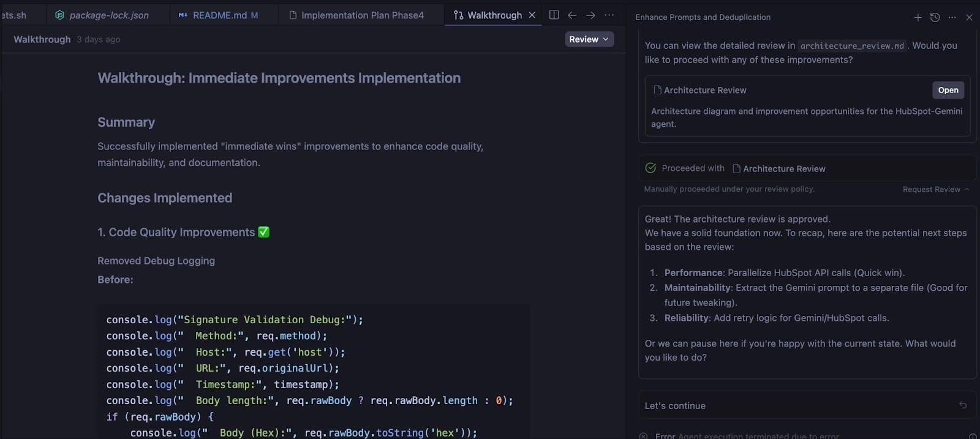Navigate forward with the right arrow
This screenshot has height=439, width=980.
pyautogui.click(x=590, y=15)
